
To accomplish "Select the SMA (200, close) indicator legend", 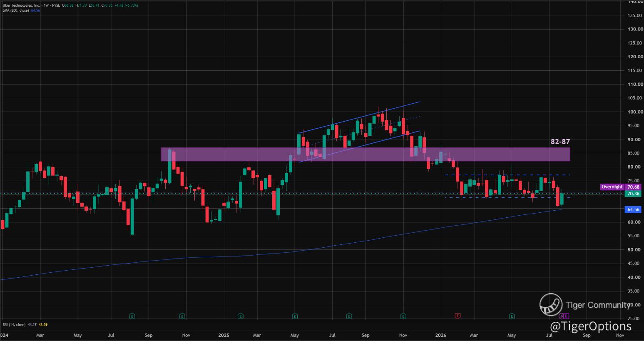I will coord(16,10).
